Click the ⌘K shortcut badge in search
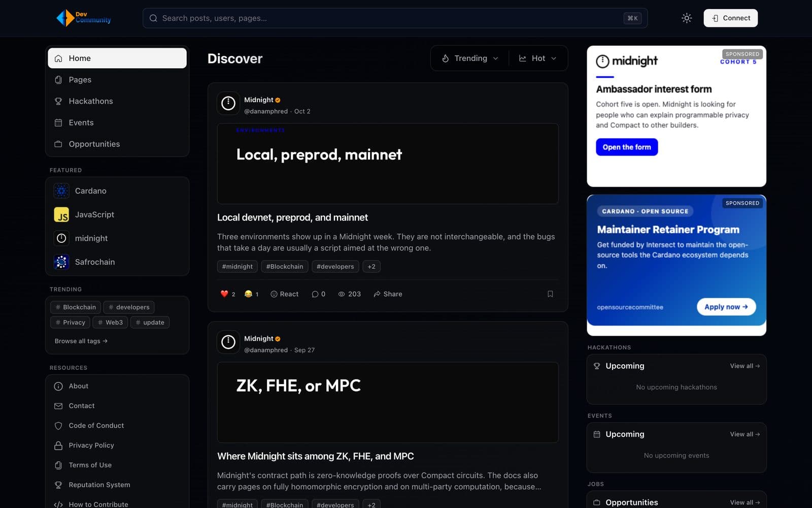The width and height of the screenshot is (812, 508). [x=632, y=18]
